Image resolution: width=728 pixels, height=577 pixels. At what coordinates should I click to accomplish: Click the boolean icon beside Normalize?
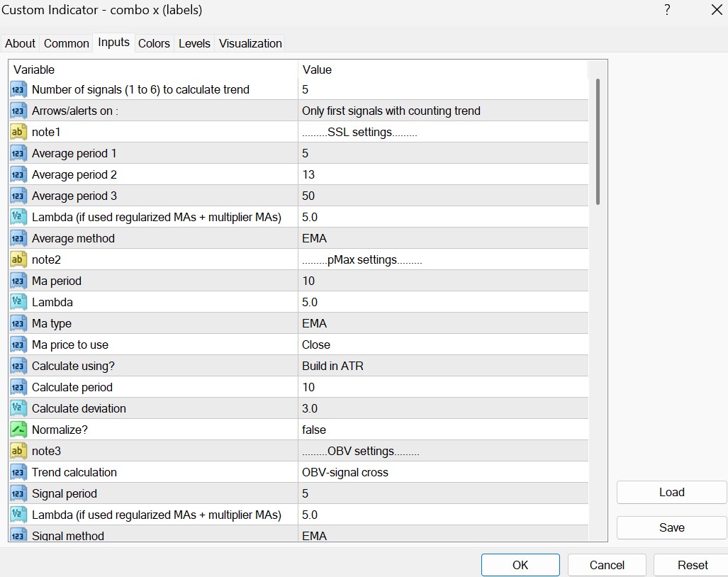(x=18, y=430)
